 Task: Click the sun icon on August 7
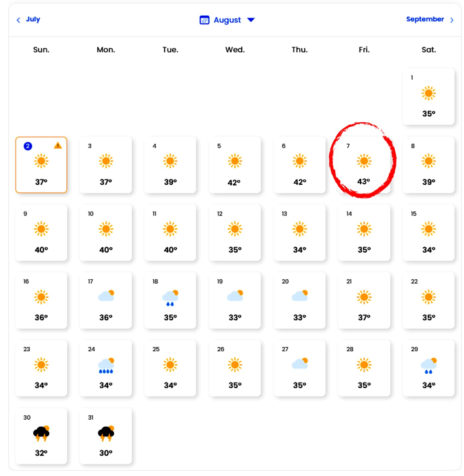click(364, 161)
